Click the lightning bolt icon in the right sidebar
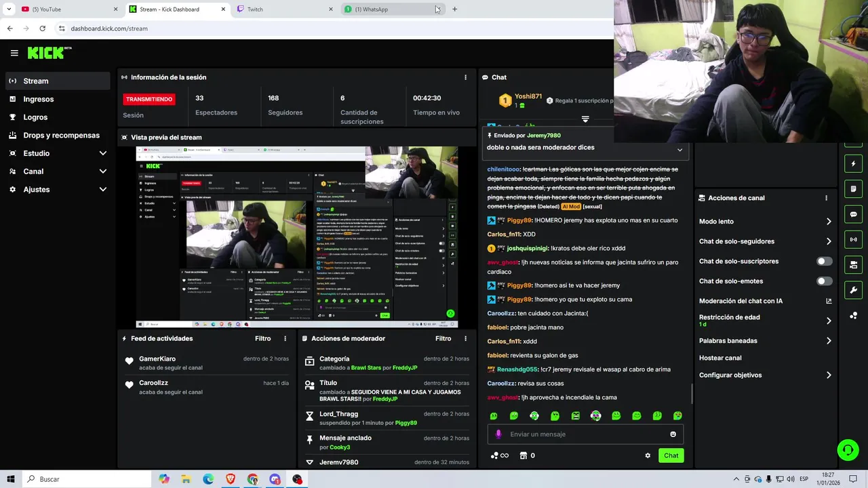The width and height of the screenshot is (868, 488). click(x=853, y=163)
